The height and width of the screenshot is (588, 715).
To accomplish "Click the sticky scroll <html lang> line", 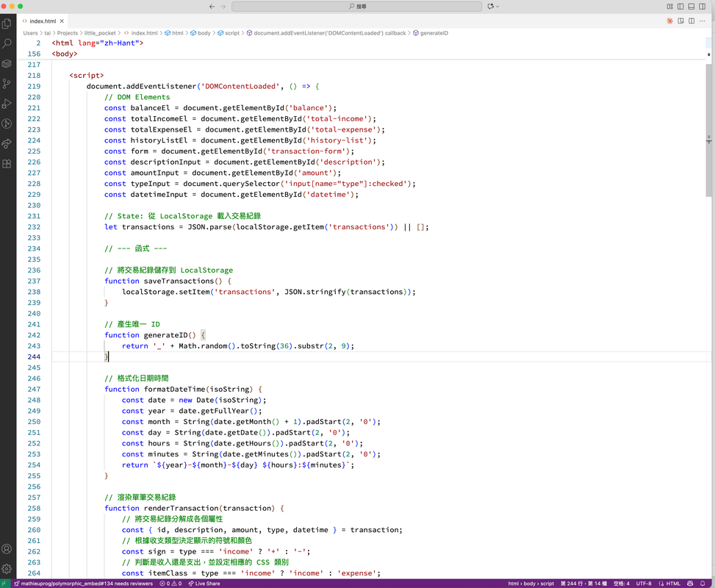I will [x=97, y=43].
